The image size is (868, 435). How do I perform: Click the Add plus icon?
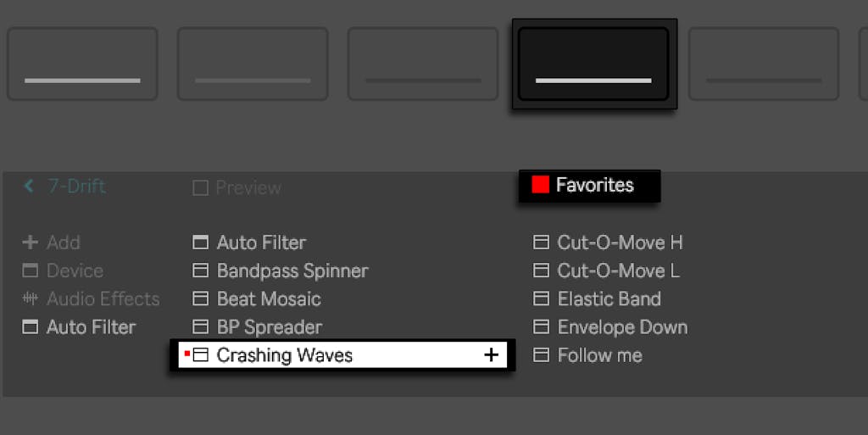pos(31,243)
